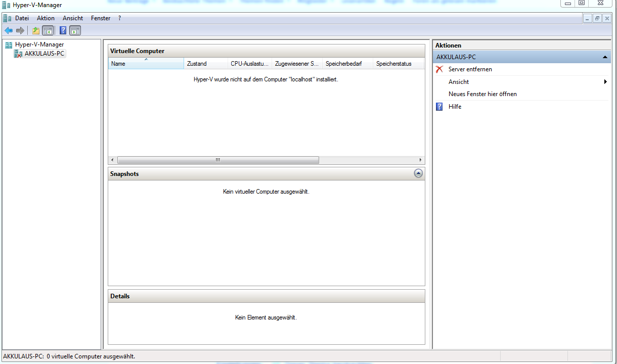617x364 pixels.
Task: Click Server entfernen action
Action: (470, 69)
